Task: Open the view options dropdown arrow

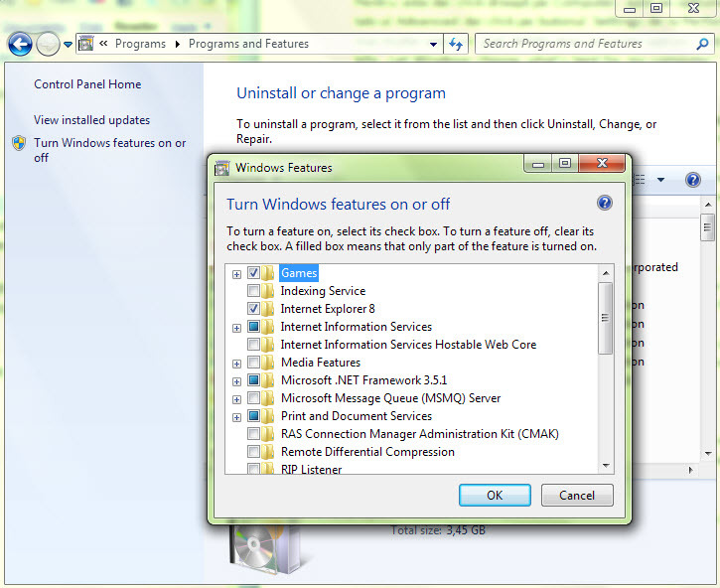Action: coord(660,180)
